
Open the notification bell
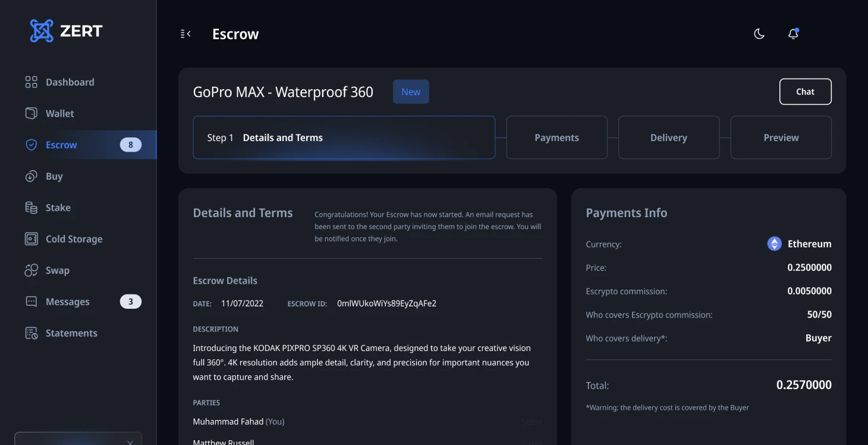(x=793, y=33)
